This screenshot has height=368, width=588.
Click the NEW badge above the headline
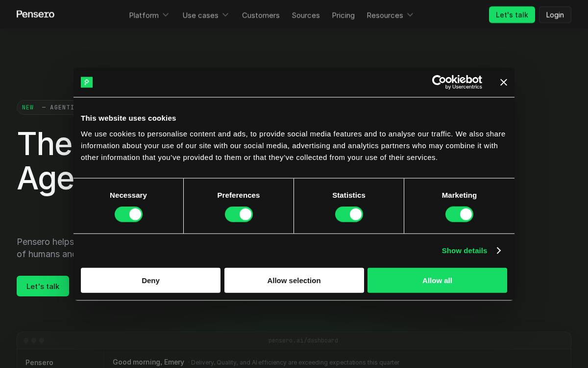[28, 107]
